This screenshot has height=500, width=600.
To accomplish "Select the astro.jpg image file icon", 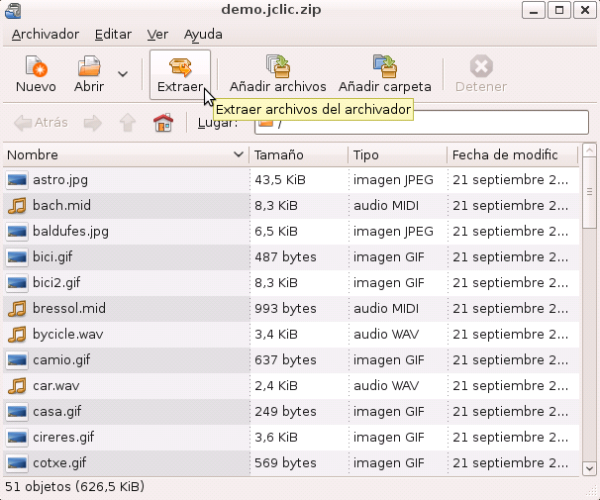I will click(17, 180).
